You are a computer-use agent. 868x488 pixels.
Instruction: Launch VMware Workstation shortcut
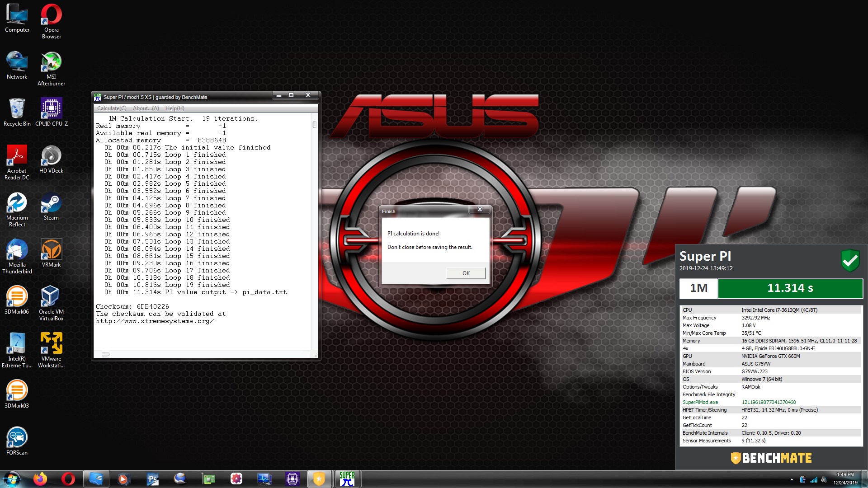tap(52, 350)
